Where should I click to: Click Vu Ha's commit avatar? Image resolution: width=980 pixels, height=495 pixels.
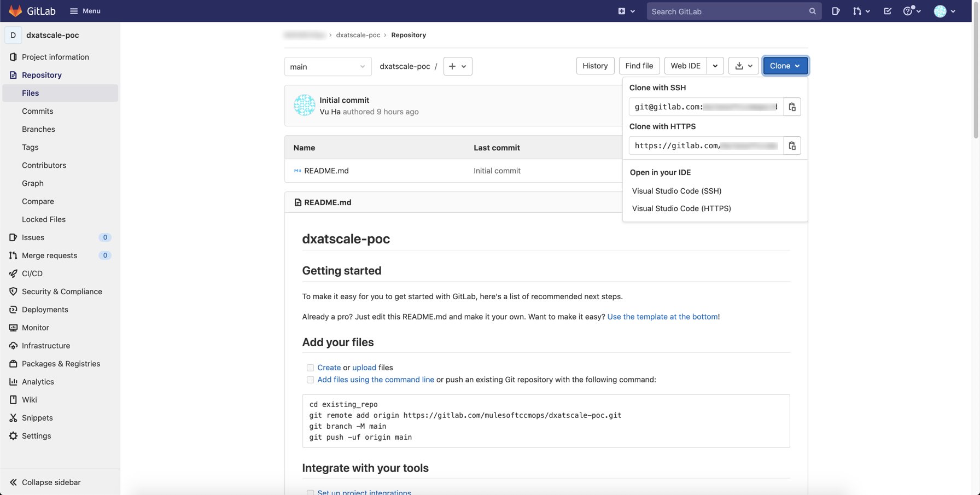(x=305, y=105)
